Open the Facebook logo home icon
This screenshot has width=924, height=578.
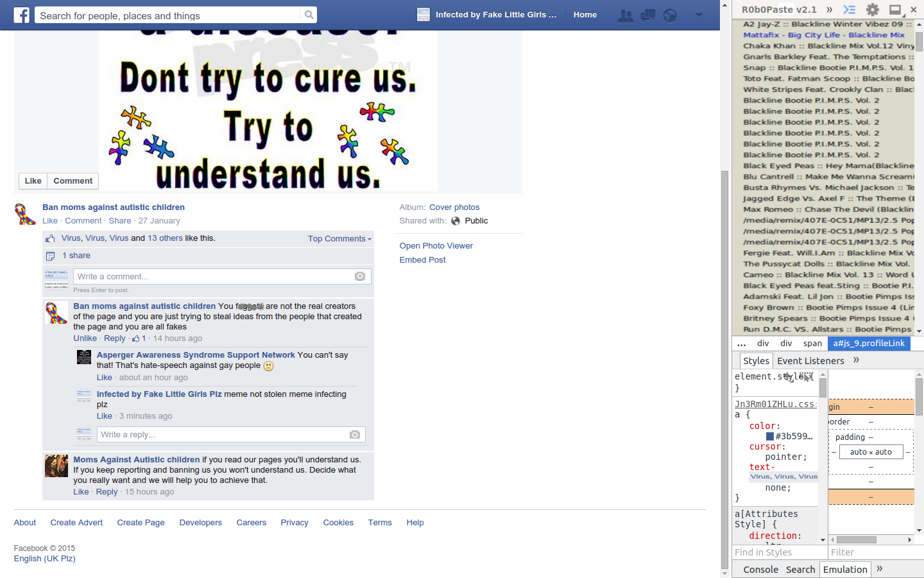[22, 15]
